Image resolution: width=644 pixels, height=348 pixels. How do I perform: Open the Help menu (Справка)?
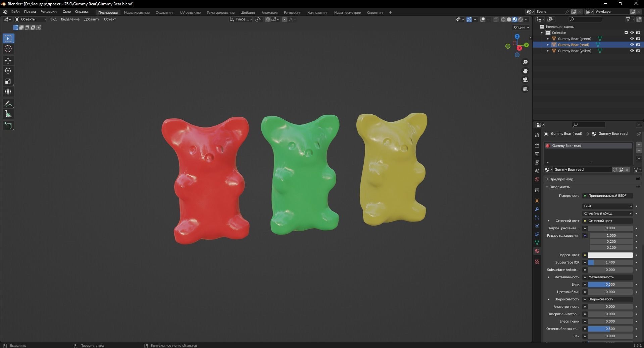(82, 12)
